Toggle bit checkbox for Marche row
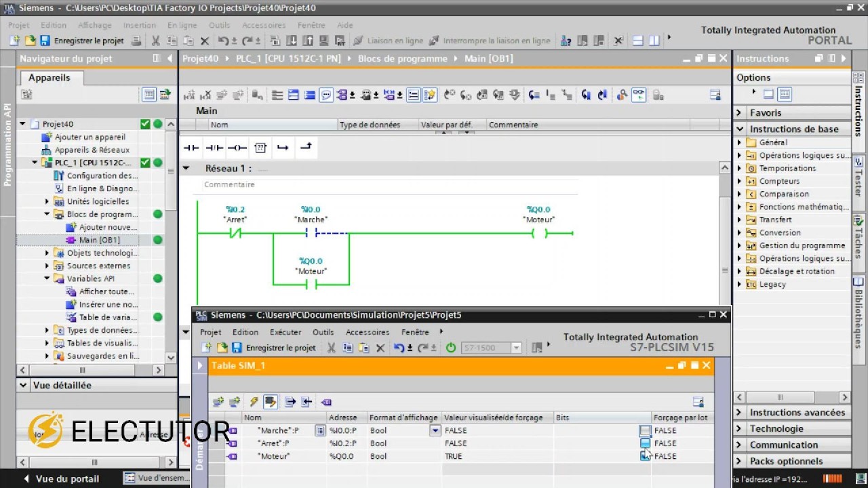 [645, 430]
